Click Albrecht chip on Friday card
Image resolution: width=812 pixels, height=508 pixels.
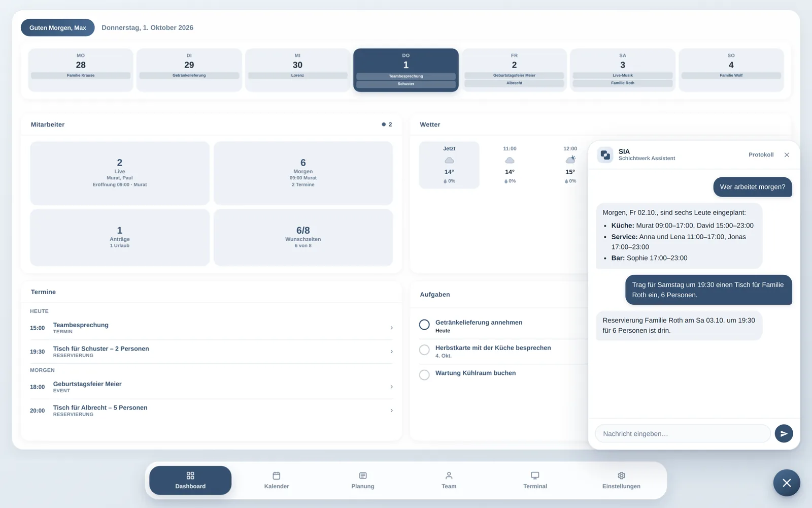(x=514, y=83)
